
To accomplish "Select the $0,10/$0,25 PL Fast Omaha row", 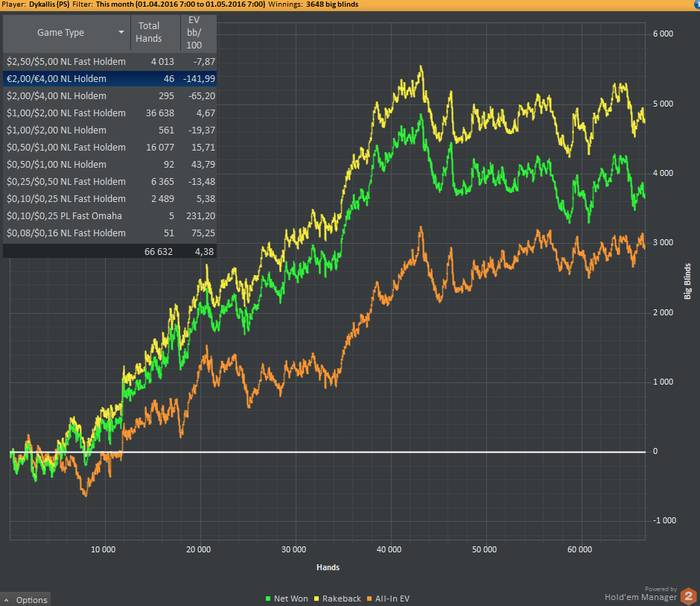I will click(x=110, y=216).
